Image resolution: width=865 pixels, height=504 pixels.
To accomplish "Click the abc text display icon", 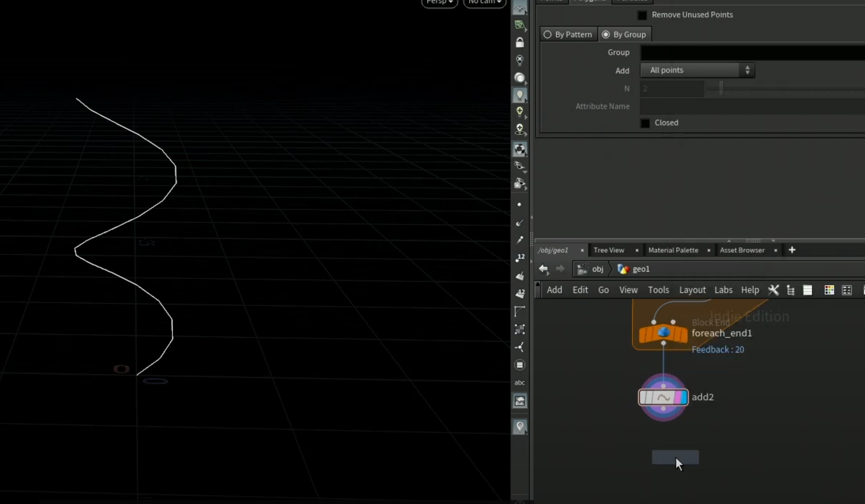I will [519, 383].
